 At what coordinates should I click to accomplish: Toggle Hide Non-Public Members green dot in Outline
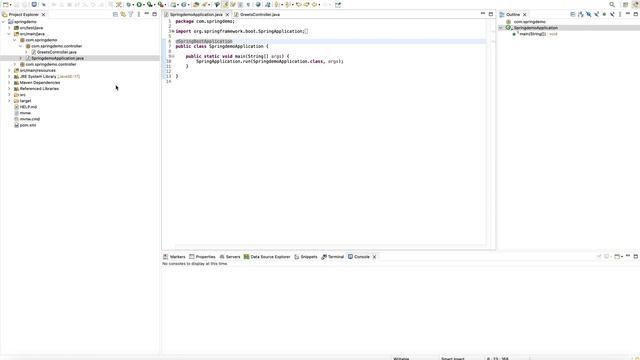click(604, 14)
